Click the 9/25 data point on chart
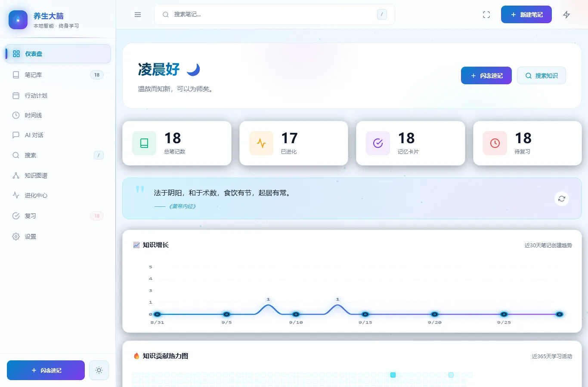The image size is (588, 387). [x=504, y=314]
